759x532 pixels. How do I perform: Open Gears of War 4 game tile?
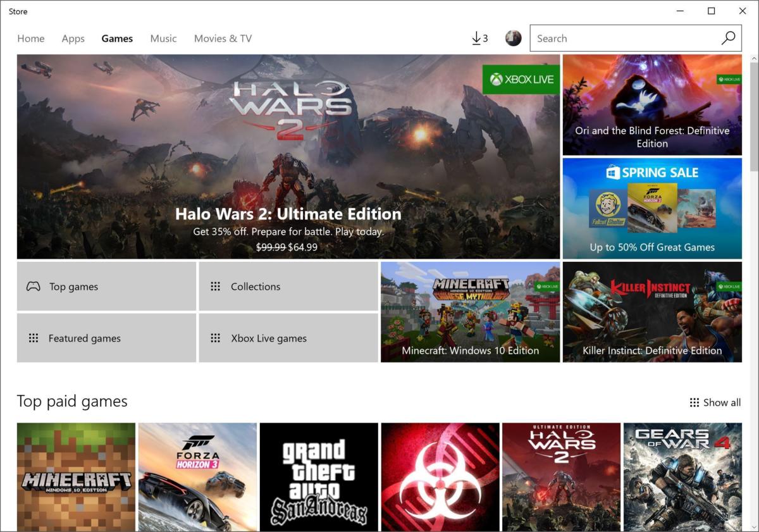[x=682, y=477]
